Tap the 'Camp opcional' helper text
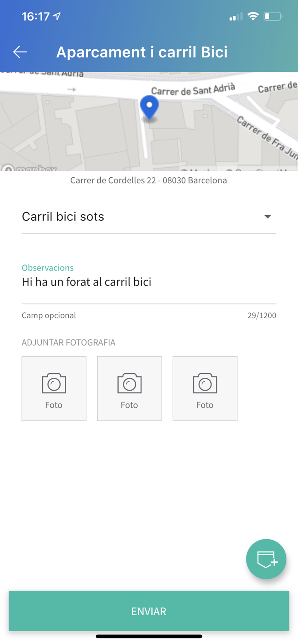The image size is (298, 644). coord(49,315)
